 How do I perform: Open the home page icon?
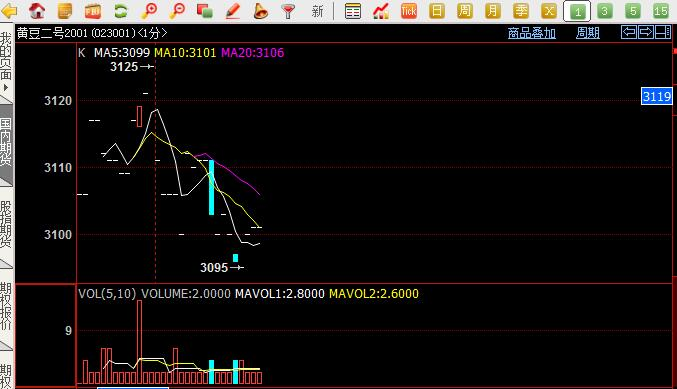click(37, 11)
